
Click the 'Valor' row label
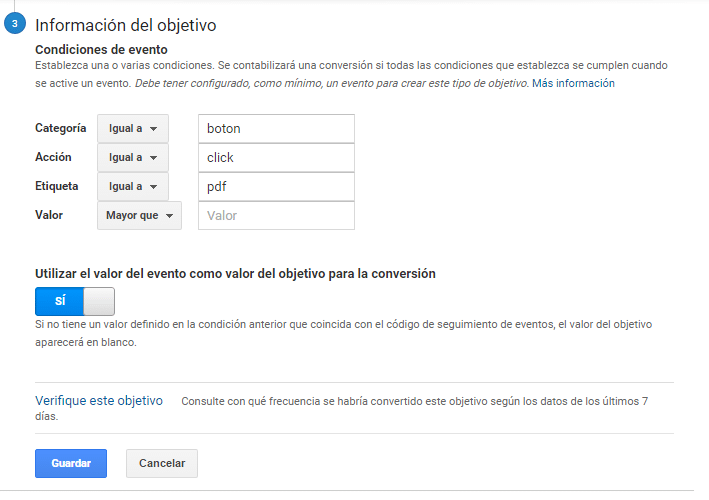coord(49,215)
